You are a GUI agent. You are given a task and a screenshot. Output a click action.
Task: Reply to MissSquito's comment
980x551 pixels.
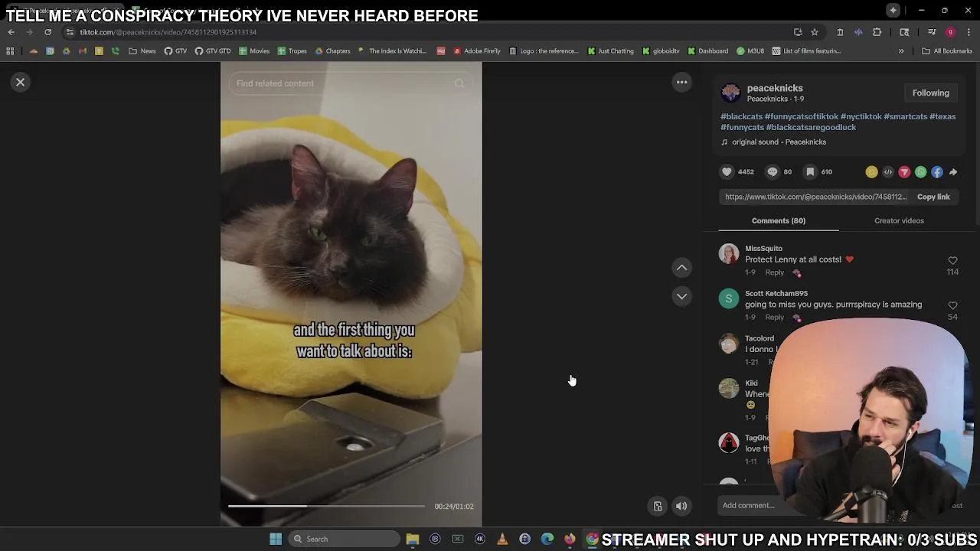[775, 272]
